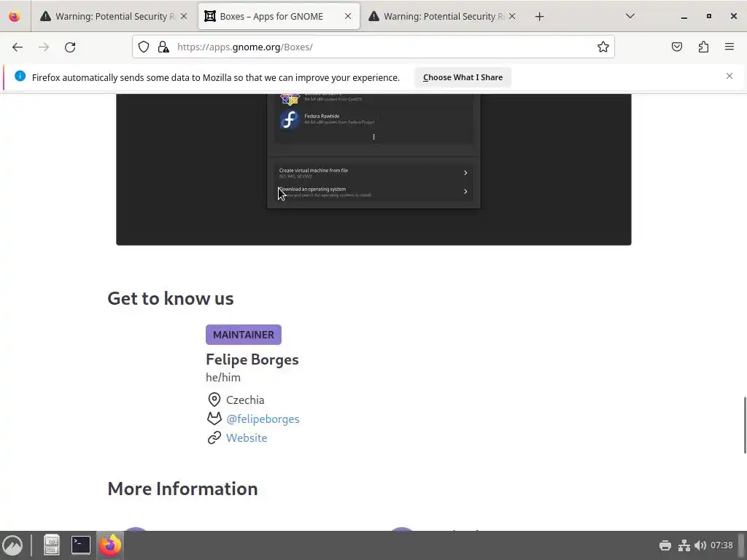The width and height of the screenshot is (747, 560).
Task: Open the @felipeborges GitLab link
Action: click(263, 419)
